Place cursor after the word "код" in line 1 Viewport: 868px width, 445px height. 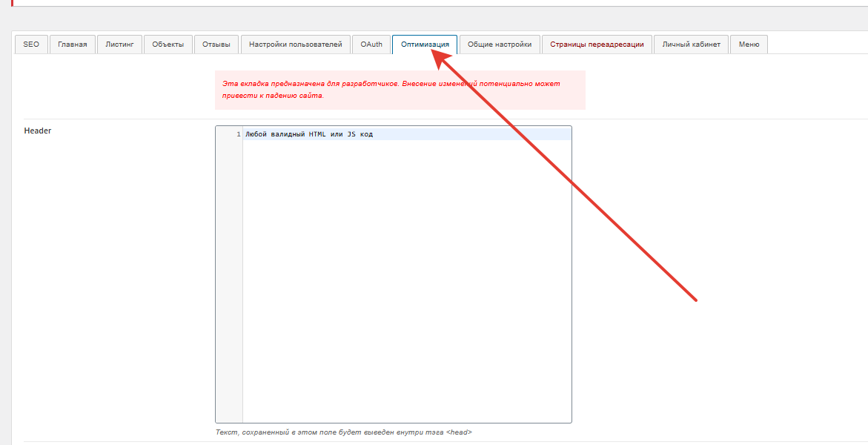[374, 134]
